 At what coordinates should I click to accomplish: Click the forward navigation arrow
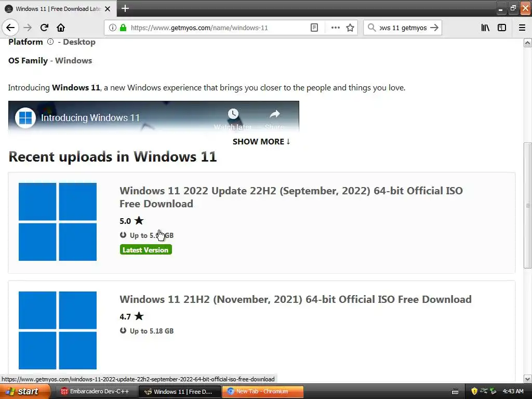[x=28, y=28]
